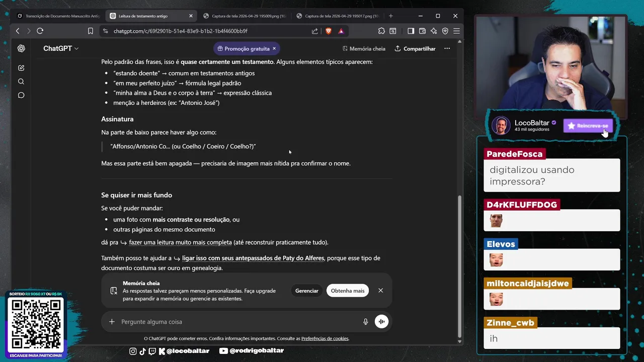This screenshot has width=644, height=362.
Task: Click Compartilhar to share the chat
Action: [x=415, y=49]
